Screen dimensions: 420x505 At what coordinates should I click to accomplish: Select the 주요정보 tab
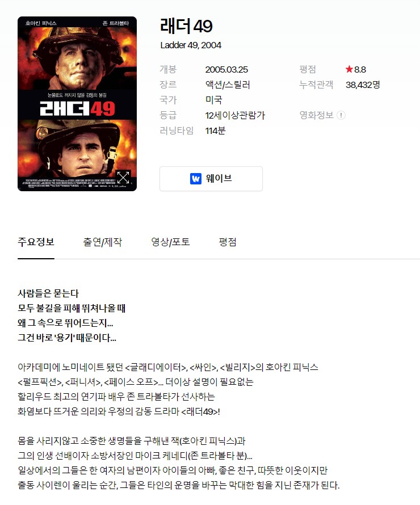[36, 242]
